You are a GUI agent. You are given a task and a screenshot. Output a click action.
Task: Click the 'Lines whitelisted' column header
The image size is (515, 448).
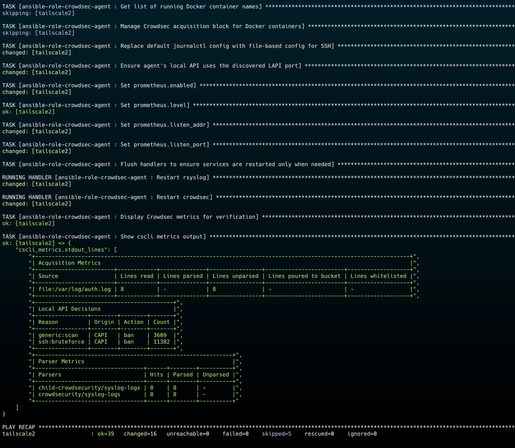click(x=378, y=276)
